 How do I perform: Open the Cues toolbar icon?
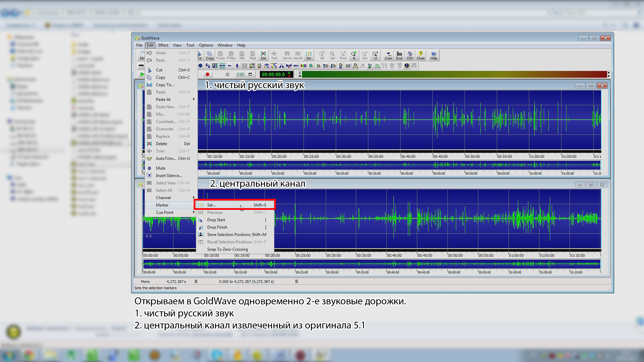[388, 55]
